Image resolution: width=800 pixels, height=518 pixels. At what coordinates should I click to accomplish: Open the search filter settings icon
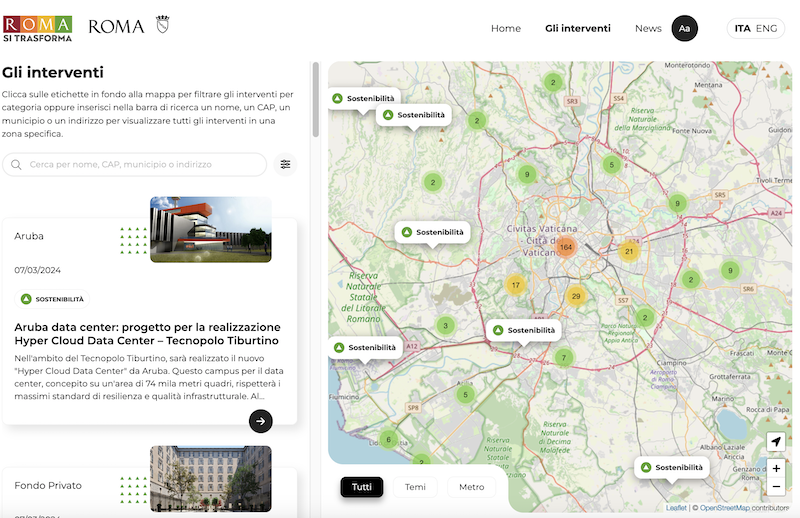(285, 164)
